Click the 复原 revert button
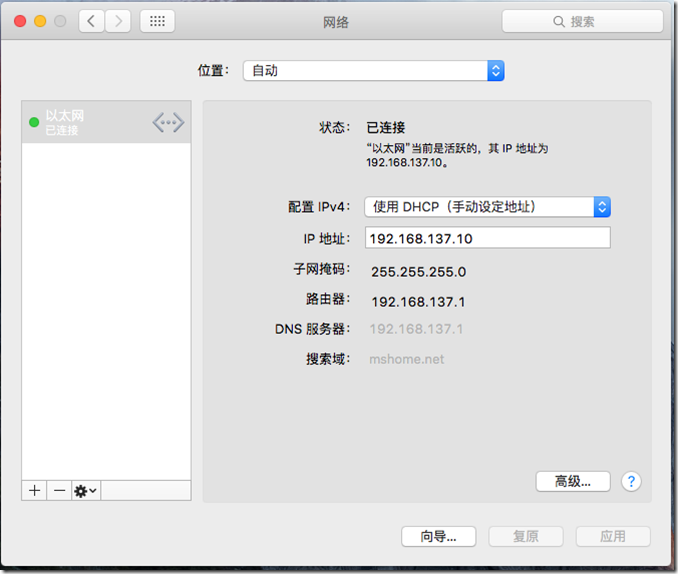Image resolution: width=678 pixels, height=574 pixels. tap(526, 536)
